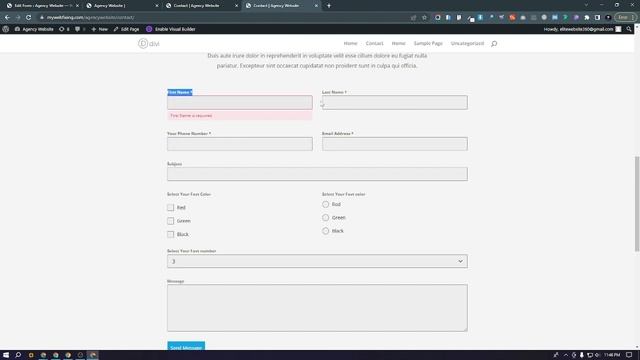Open the Windows notification center icon
Viewport: 640px width, 360px height.
(x=629, y=355)
